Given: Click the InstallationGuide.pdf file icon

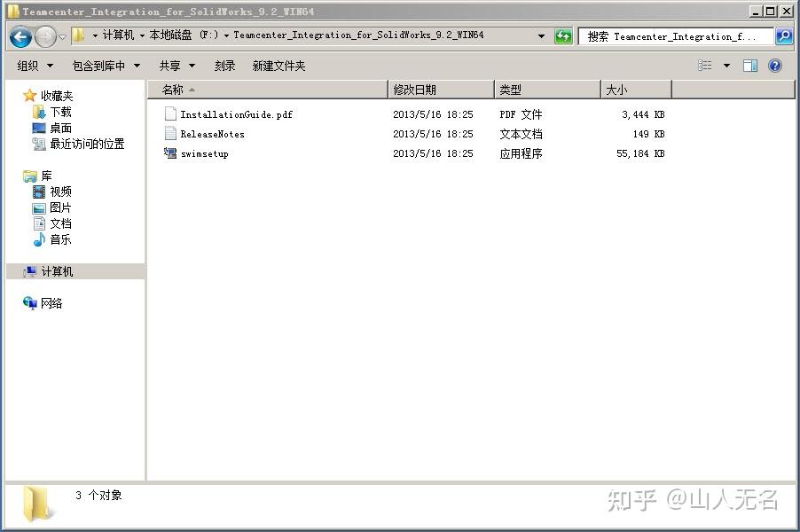Looking at the screenshot, I should point(170,113).
